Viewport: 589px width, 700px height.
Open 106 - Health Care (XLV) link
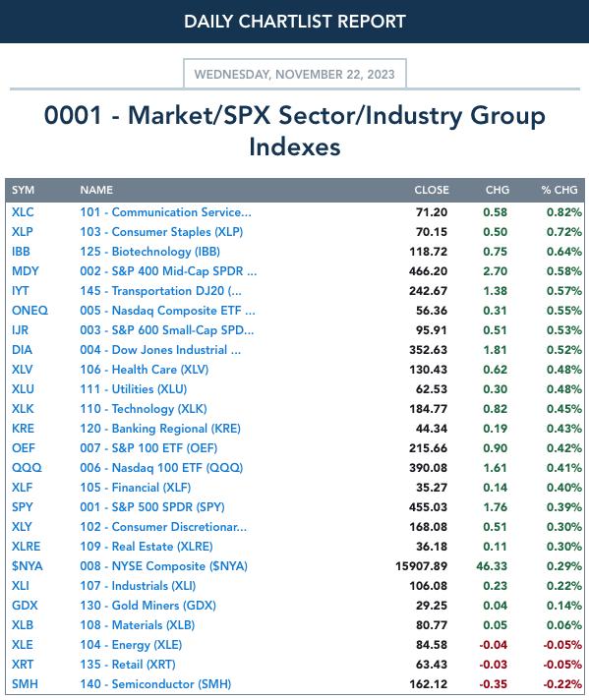pyautogui.click(x=145, y=370)
